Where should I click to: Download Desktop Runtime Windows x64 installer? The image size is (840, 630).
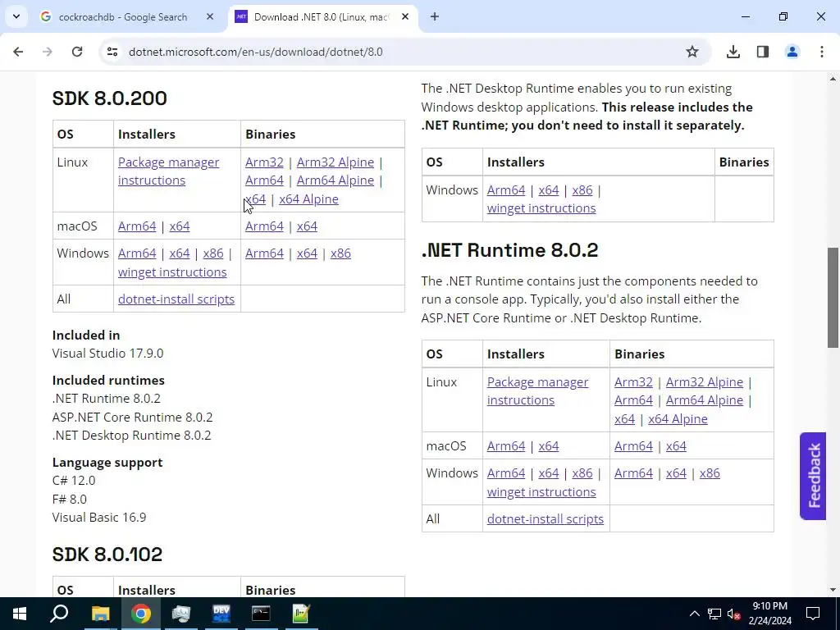(x=549, y=190)
